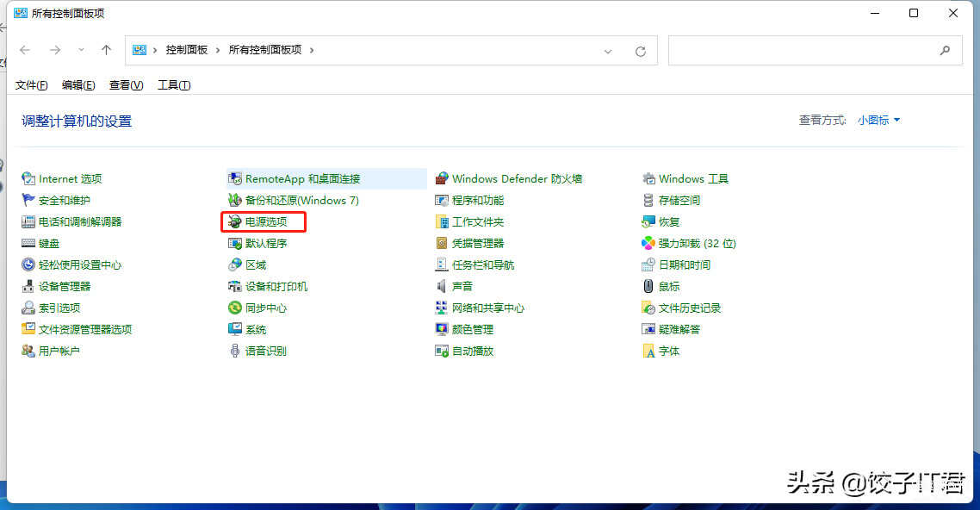980x510 pixels.
Task: Click the 强力卸载 (32 位) icon
Action: pyautogui.click(x=648, y=244)
